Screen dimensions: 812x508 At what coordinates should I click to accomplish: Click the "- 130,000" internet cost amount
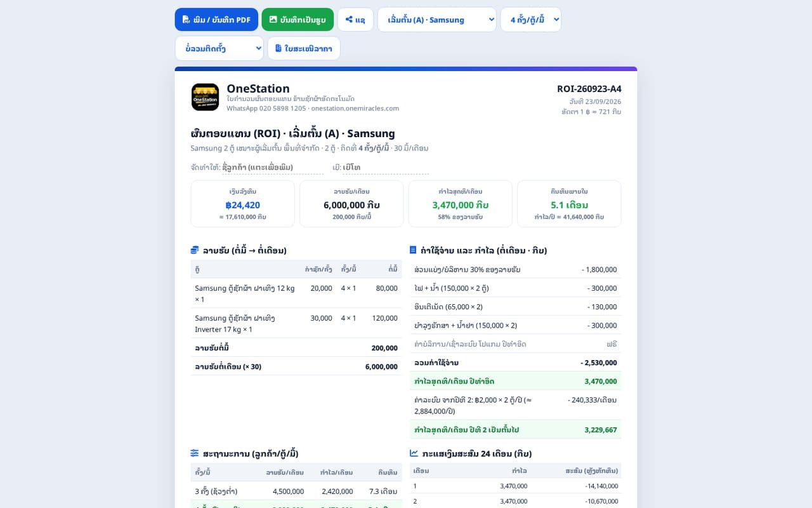602,307
